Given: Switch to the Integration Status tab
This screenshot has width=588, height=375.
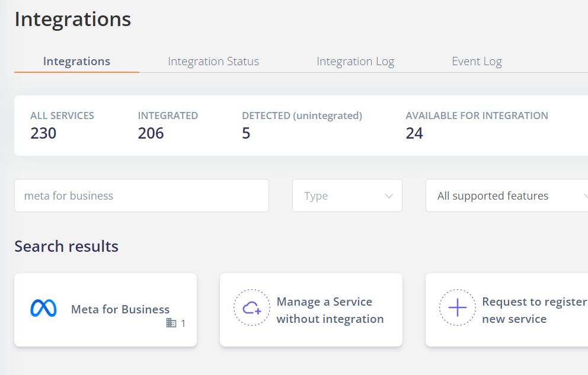Looking at the screenshot, I should tap(213, 62).
